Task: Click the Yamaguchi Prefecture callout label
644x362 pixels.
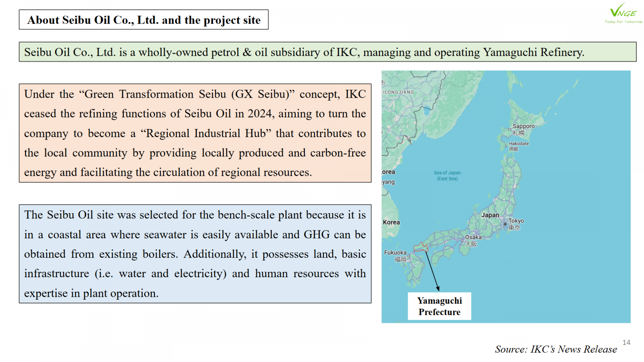Action: (439, 306)
